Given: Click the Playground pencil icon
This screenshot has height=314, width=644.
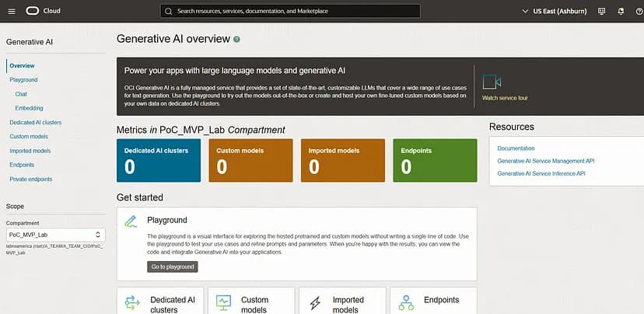Looking at the screenshot, I should point(131,222).
